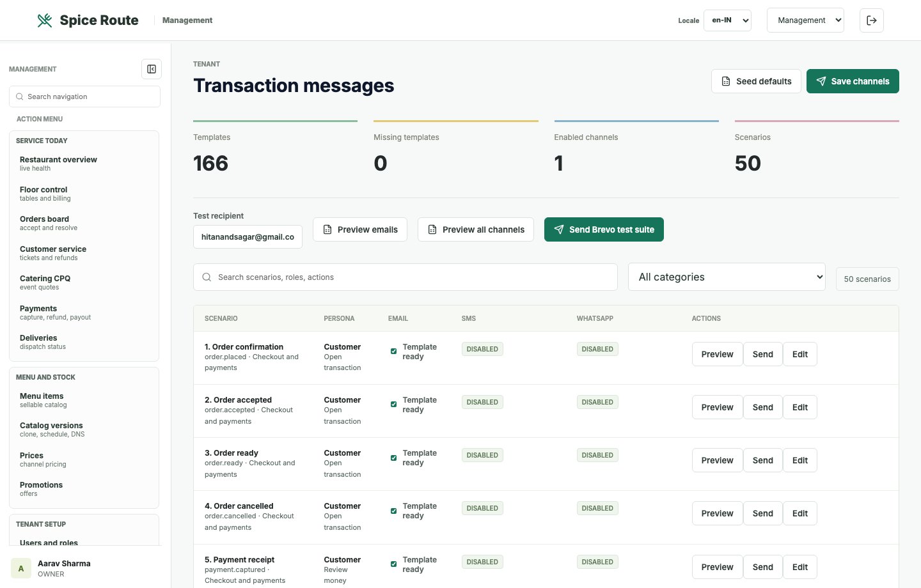This screenshot has height=588, width=921.
Task: Focus the Search navigation field
Action: pyautogui.click(x=84, y=97)
